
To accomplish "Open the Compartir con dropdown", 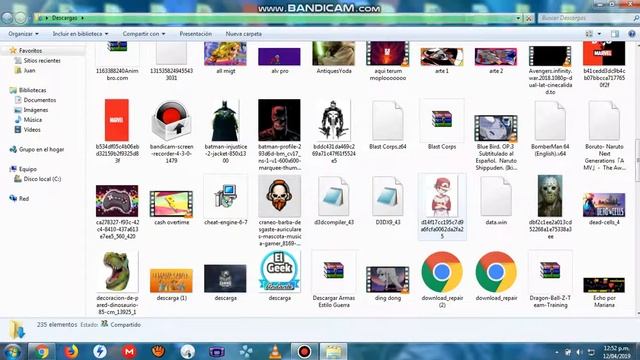I will coord(144,34).
